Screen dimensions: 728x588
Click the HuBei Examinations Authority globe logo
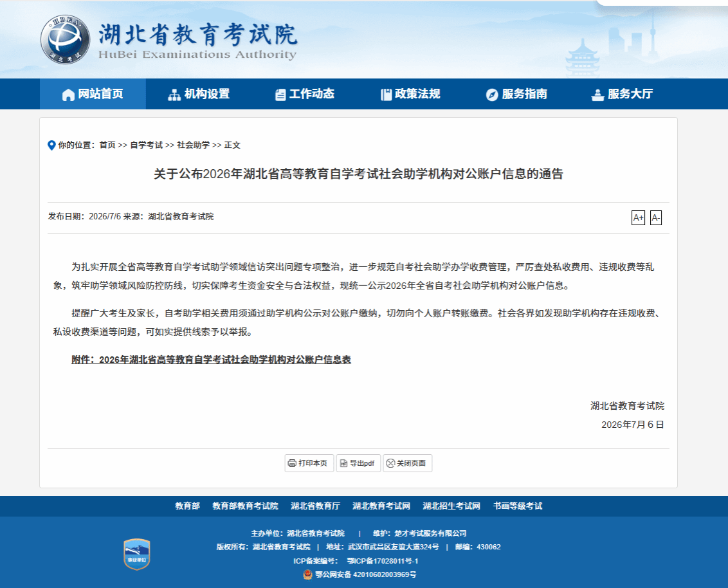65,39
